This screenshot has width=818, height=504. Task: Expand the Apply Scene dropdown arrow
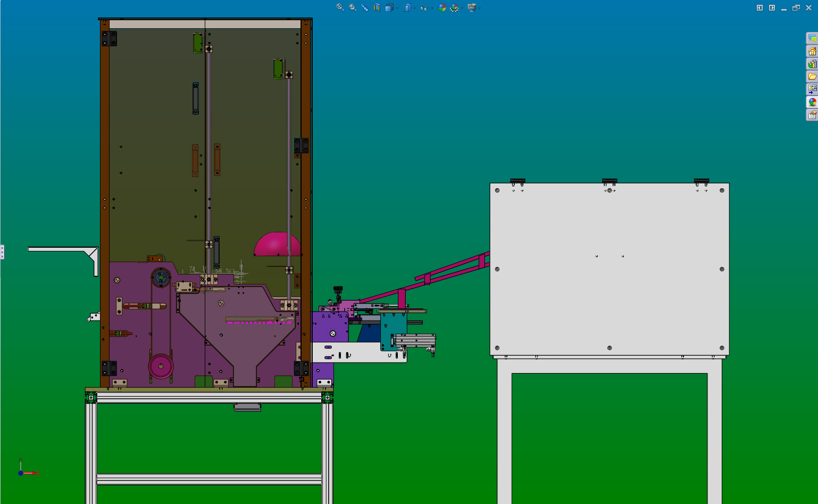462,8
